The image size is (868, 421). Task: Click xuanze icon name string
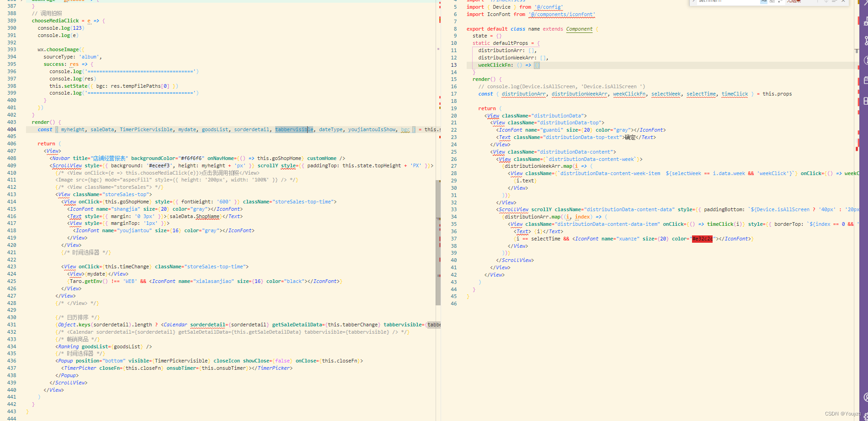pyautogui.click(x=627, y=239)
